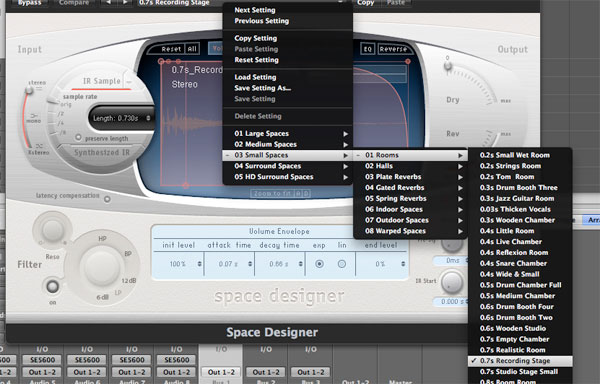Click the Dry output slider handle
The image size is (600, 384).
pos(448,66)
